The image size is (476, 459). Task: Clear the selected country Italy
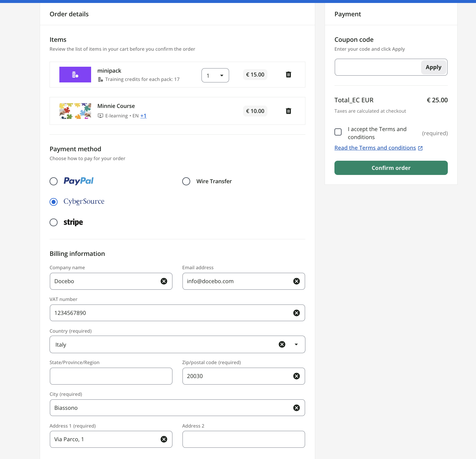click(282, 344)
